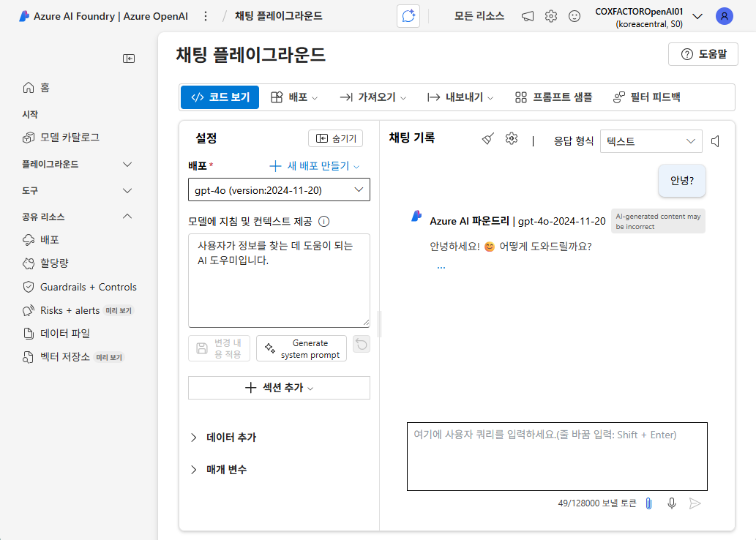Open the 새 배포 만들기 dropdown

click(x=315, y=166)
